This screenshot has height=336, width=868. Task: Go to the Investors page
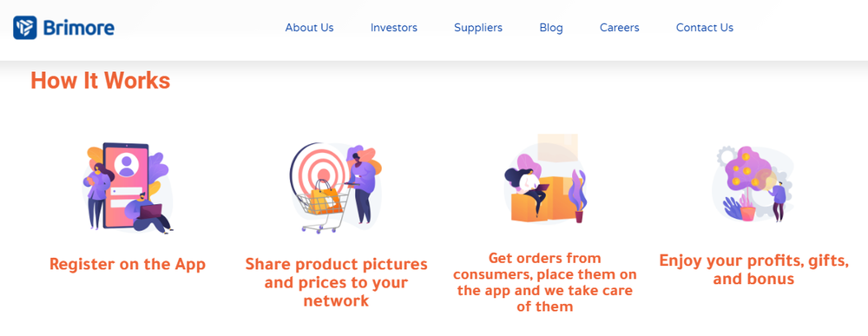click(393, 28)
